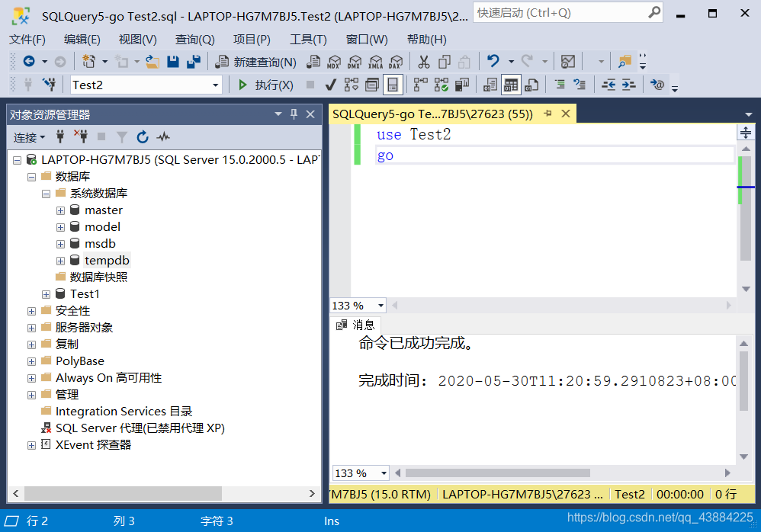Image resolution: width=761 pixels, height=532 pixels.
Task: Click the parse query checkmark icon
Action: (x=330, y=85)
